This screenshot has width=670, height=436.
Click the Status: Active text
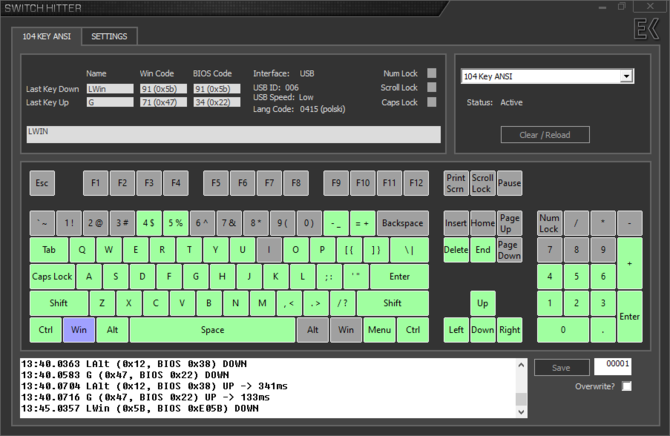point(494,103)
